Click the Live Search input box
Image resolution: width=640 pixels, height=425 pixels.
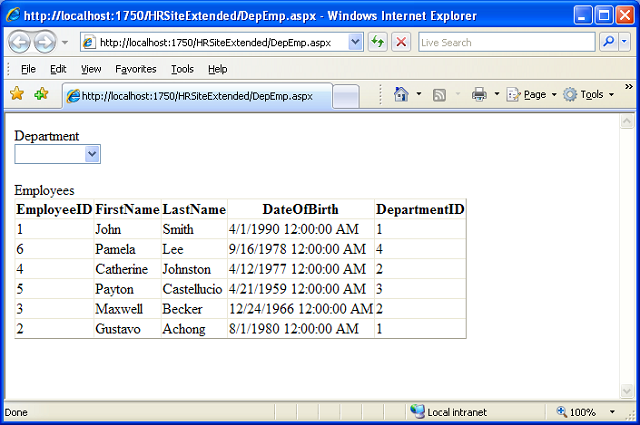click(507, 42)
